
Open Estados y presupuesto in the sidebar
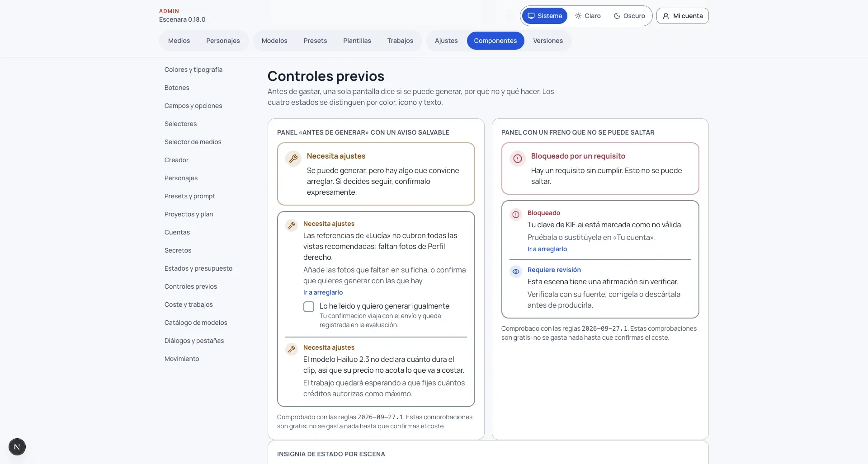coord(198,268)
